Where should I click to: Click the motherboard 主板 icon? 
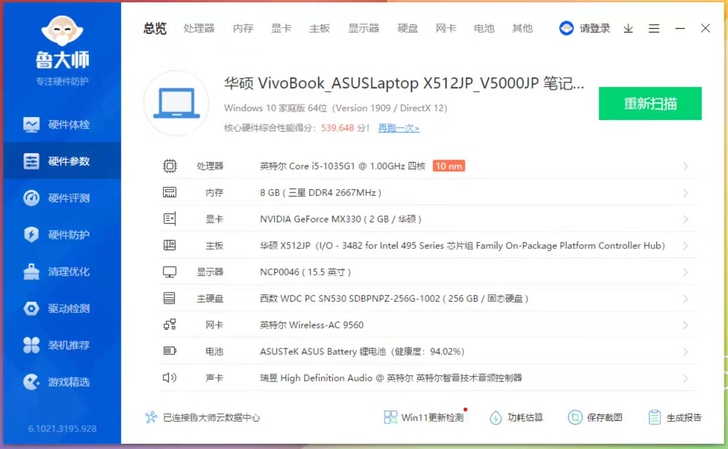pyautogui.click(x=169, y=245)
